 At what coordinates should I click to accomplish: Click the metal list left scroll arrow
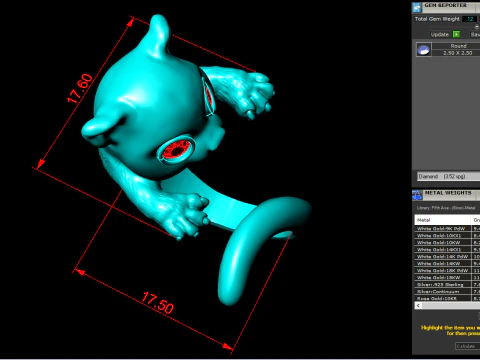[418, 305]
